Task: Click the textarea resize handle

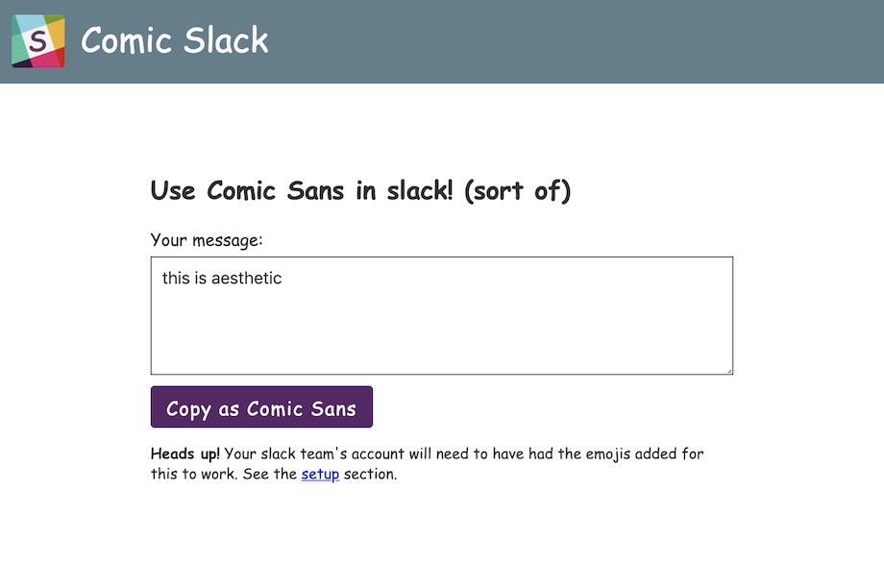Action: (729, 370)
